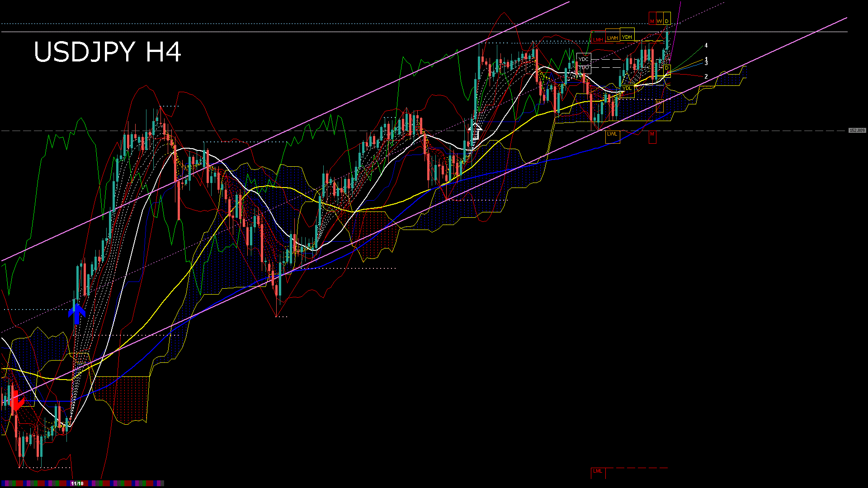Viewport: 868px width, 488px height.
Task: Click projection line label 4
Action: 706,46
